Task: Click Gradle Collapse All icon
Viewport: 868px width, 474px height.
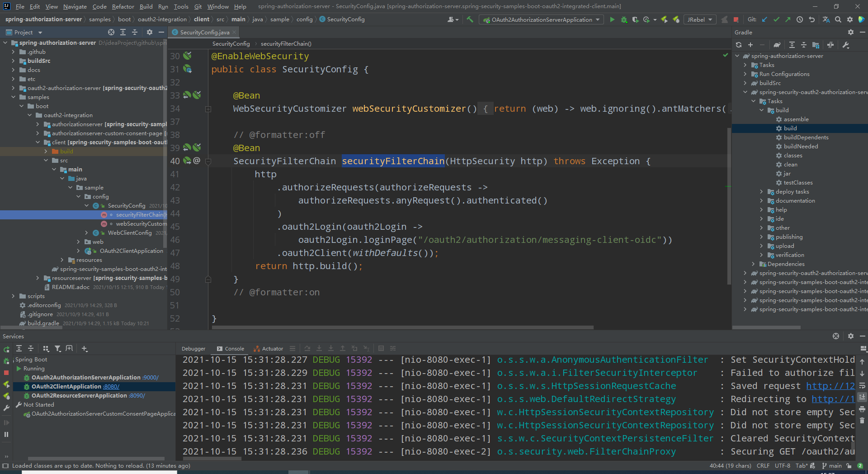Action: (x=804, y=45)
